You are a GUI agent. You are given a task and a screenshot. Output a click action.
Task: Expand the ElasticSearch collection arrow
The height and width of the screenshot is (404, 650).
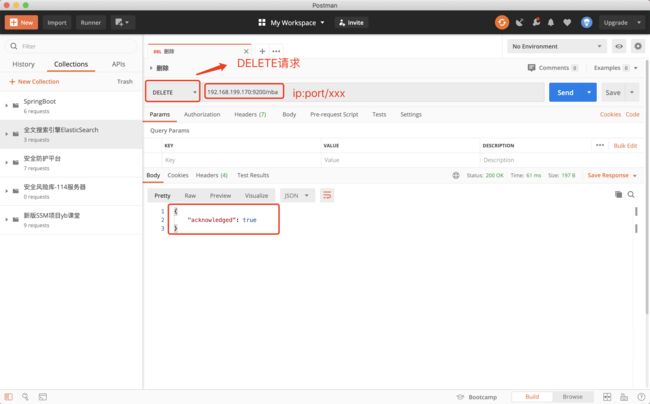point(6,134)
